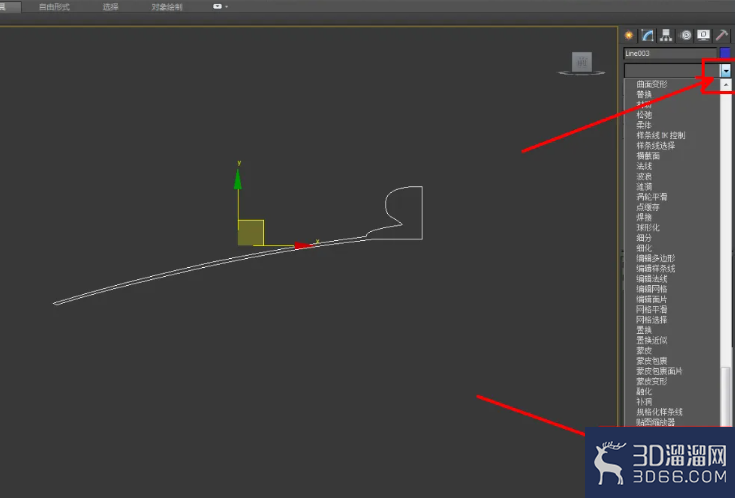Choose 网格平滑 from the modifier list
The height and width of the screenshot is (498, 735).
(x=652, y=309)
